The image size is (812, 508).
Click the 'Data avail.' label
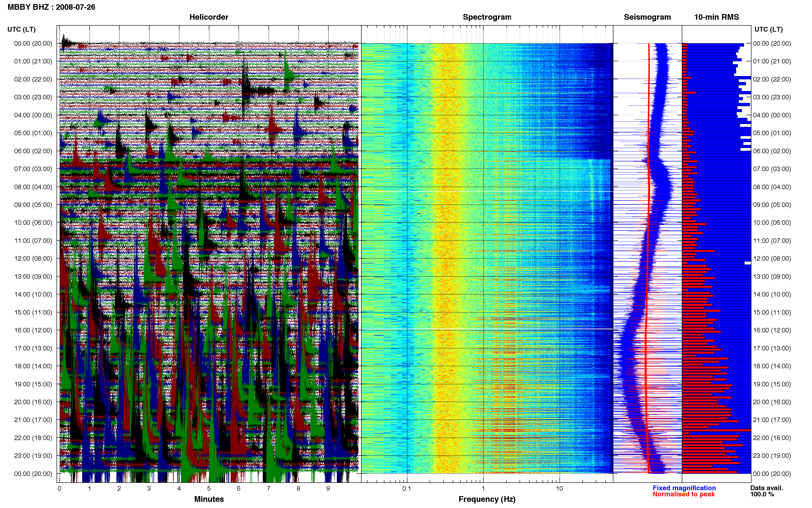coord(767,488)
